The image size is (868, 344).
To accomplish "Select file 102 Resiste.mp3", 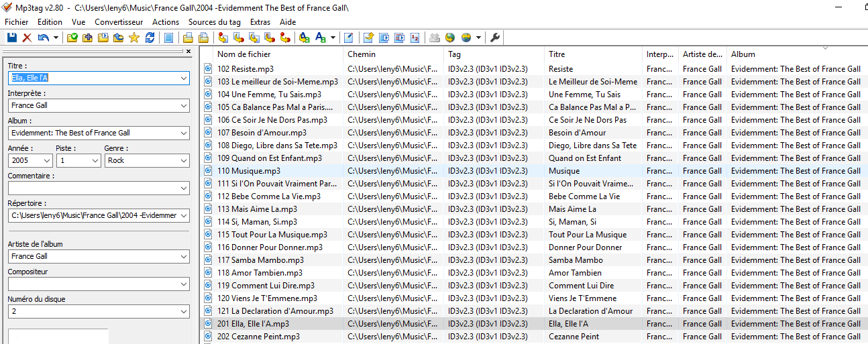I will [245, 68].
